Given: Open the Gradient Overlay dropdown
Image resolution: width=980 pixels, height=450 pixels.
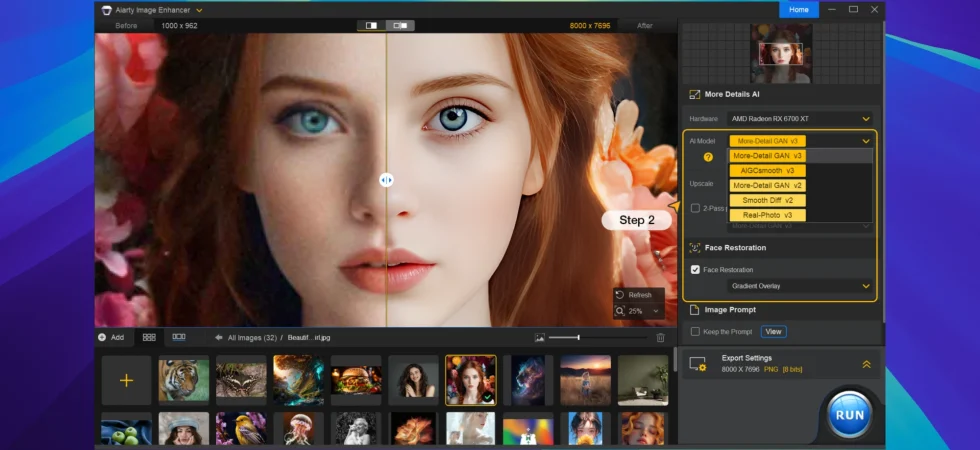Looking at the screenshot, I should 799,286.
